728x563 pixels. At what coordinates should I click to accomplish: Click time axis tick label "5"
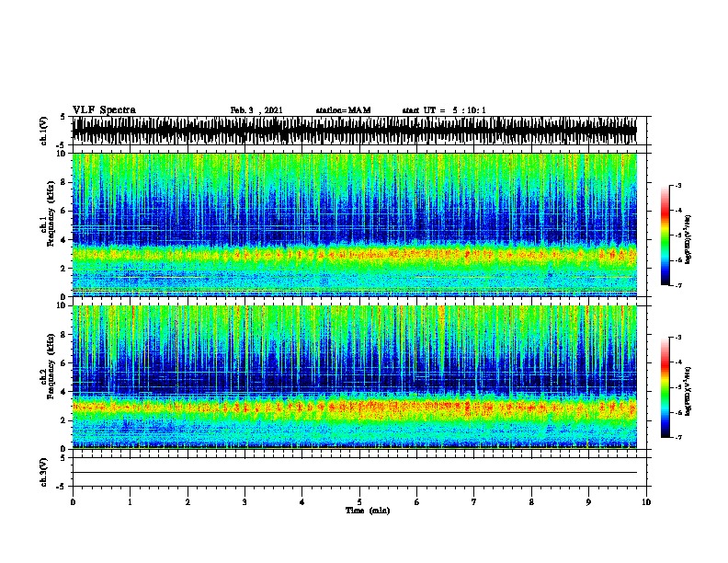(x=359, y=502)
